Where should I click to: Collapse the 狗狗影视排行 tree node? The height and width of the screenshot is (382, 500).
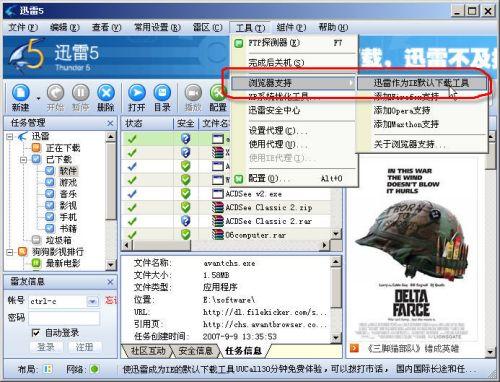pos(10,252)
